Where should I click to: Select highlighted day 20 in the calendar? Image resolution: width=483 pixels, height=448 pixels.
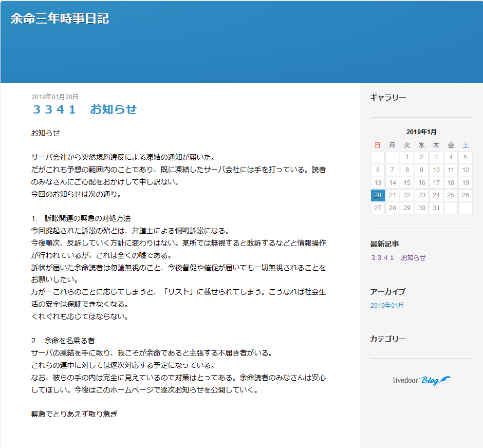point(378,195)
